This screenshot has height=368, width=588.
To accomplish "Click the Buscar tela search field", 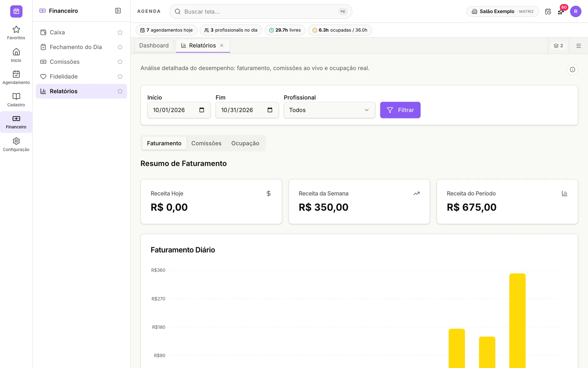I will pyautogui.click(x=261, y=11).
